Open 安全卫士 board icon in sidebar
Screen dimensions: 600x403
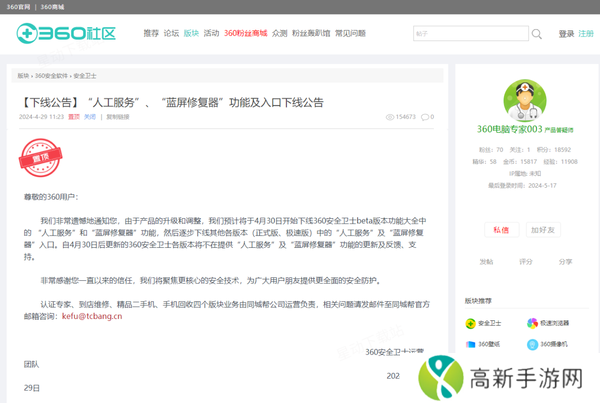pyautogui.click(x=470, y=323)
